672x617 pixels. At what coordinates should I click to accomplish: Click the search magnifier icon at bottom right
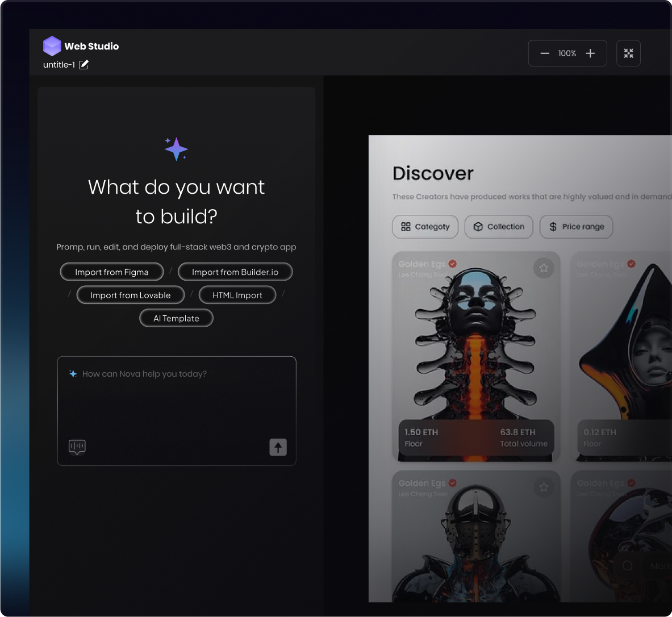click(x=628, y=566)
